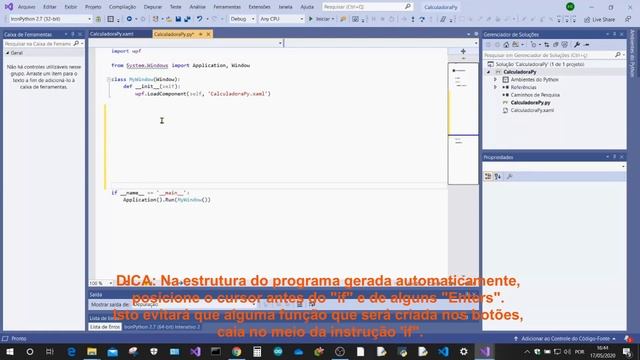Close the CalculadoraPy.py tab
The height and width of the screenshot is (360, 640).
click(208, 34)
